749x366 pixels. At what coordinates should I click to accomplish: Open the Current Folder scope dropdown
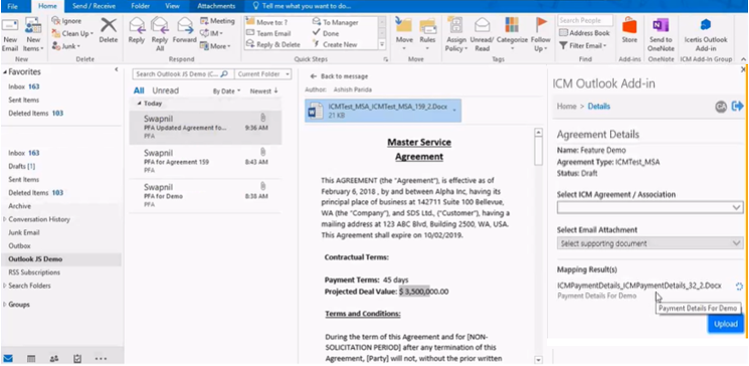[264, 74]
